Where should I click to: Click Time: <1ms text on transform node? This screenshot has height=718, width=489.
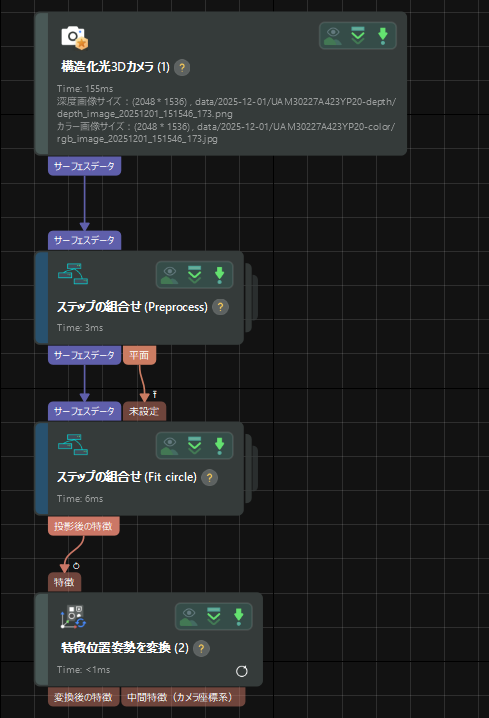[x=84, y=670]
